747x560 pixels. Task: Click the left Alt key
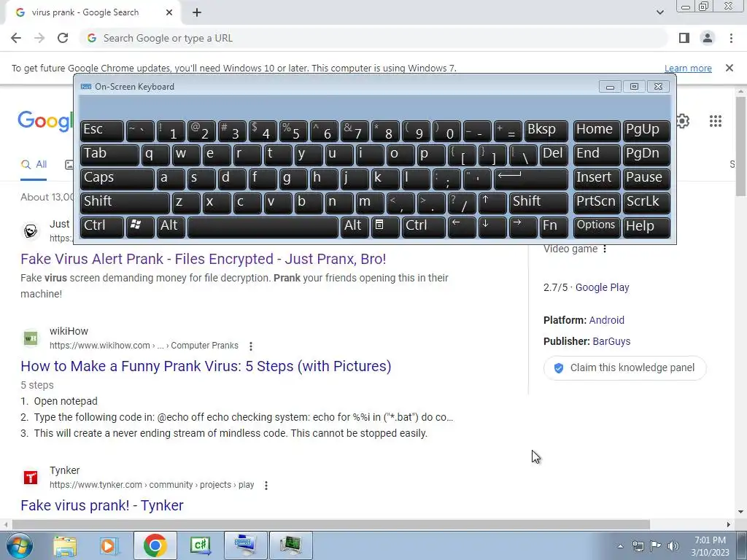pyautogui.click(x=171, y=226)
